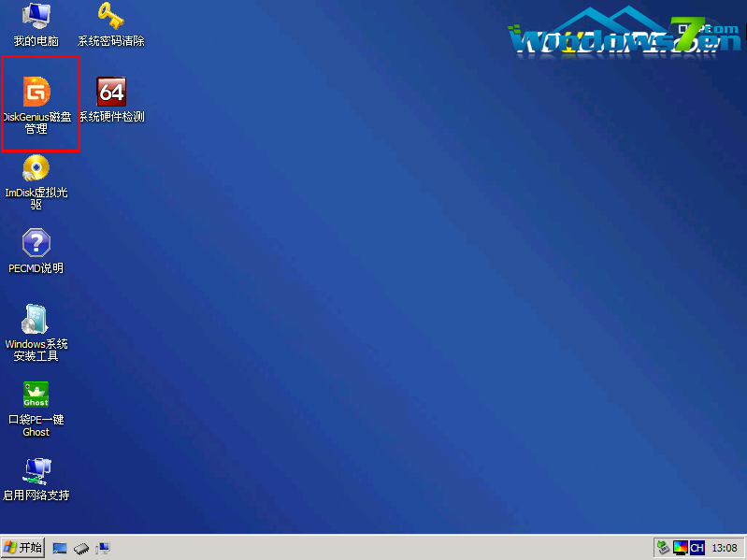This screenshot has width=747, height=560.
Task: Click the show desktop quick launch icon
Action: pos(60,548)
